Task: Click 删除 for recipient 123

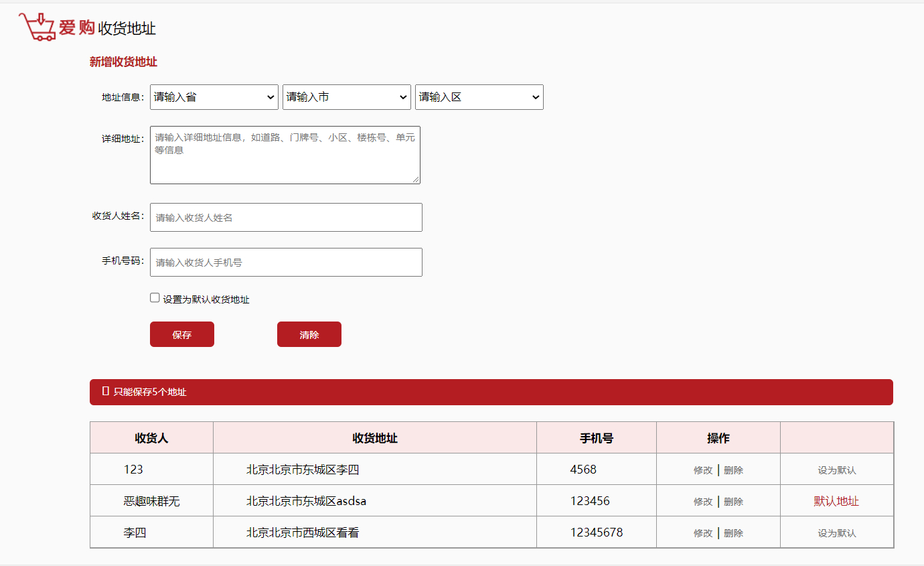Action: coord(734,470)
